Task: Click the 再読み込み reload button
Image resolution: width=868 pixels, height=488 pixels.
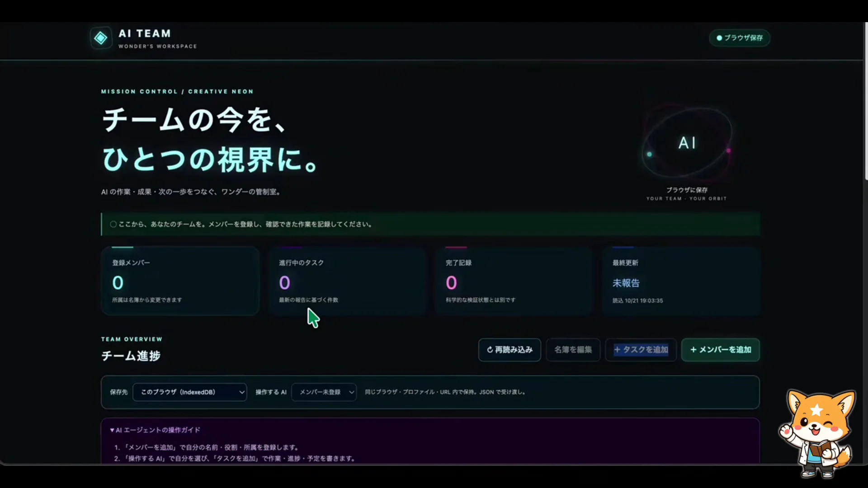Action: tap(509, 350)
